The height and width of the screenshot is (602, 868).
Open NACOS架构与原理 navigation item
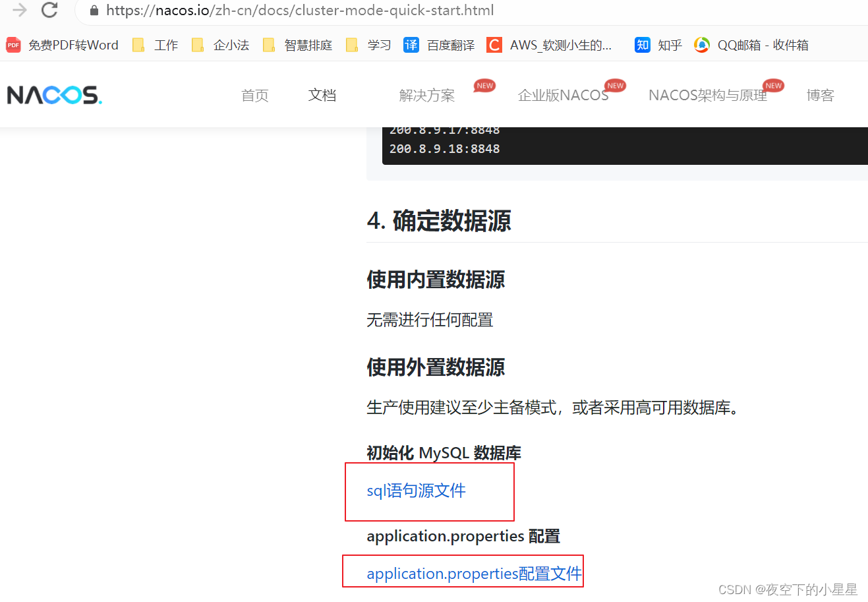[708, 96]
